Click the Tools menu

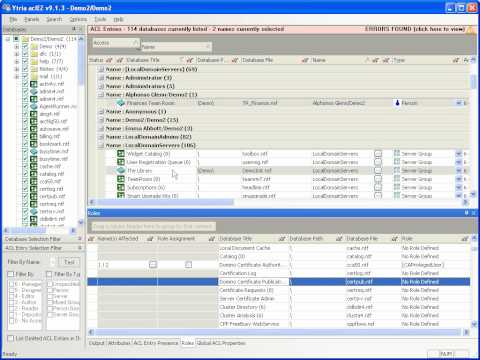pos(100,19)
